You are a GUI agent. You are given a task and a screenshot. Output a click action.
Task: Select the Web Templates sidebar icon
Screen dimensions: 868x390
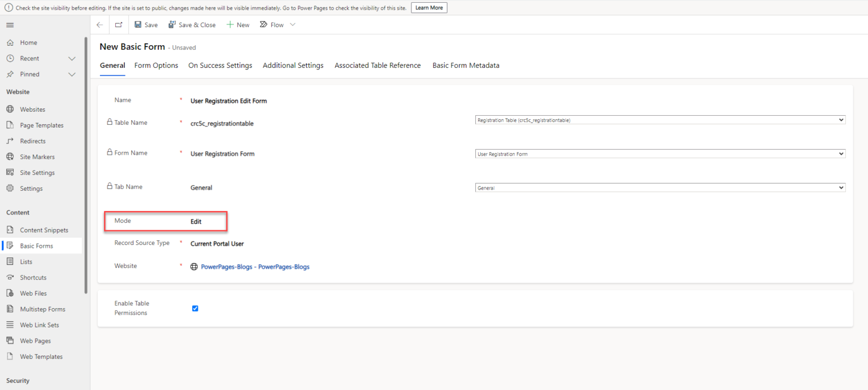click(11, 356)
